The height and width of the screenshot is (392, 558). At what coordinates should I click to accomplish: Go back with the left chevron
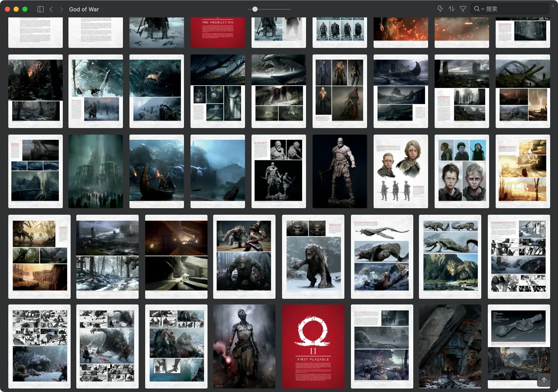[51, 9]
